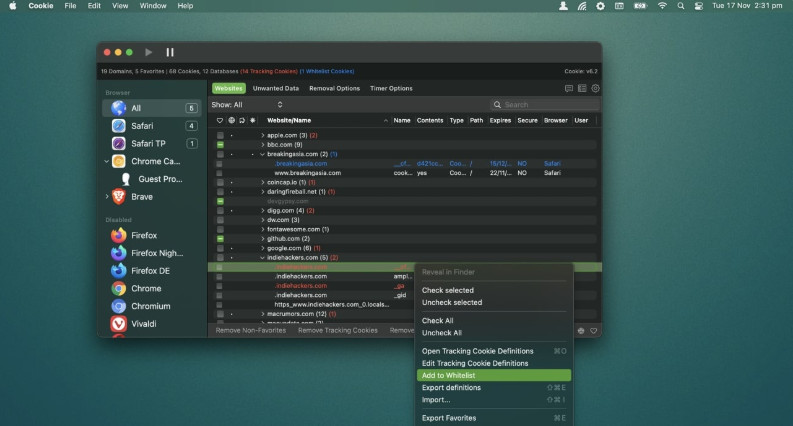Screen dimensions: 793x426
Task: Click the heart icon in bottom bar
Action: [x=593, y=331]
